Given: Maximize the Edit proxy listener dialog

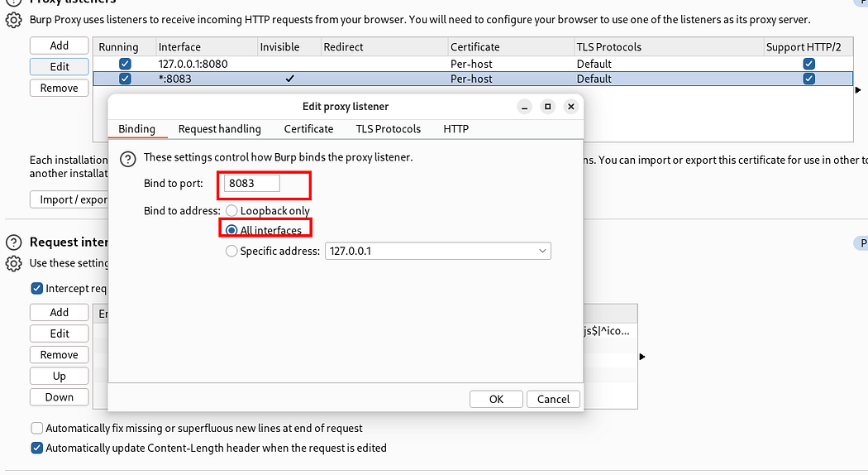Looking at the screenshot, I should tap(547, 107).
